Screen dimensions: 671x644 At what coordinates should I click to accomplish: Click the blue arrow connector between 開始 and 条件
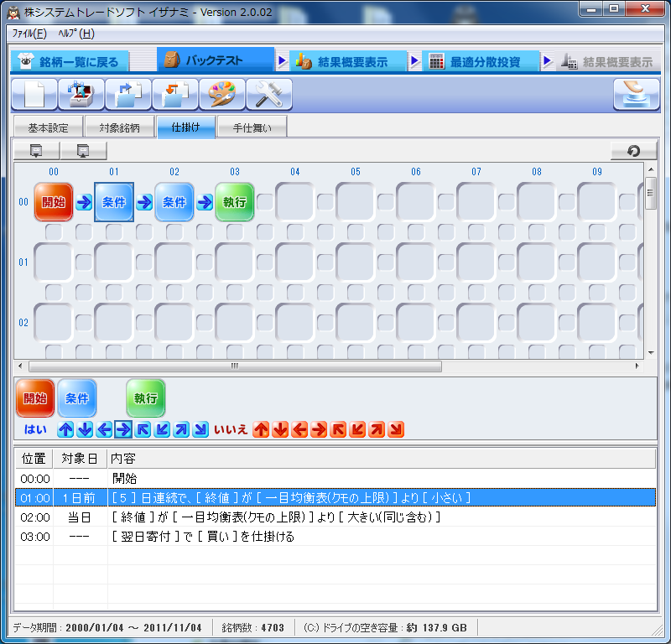point(84,202)
